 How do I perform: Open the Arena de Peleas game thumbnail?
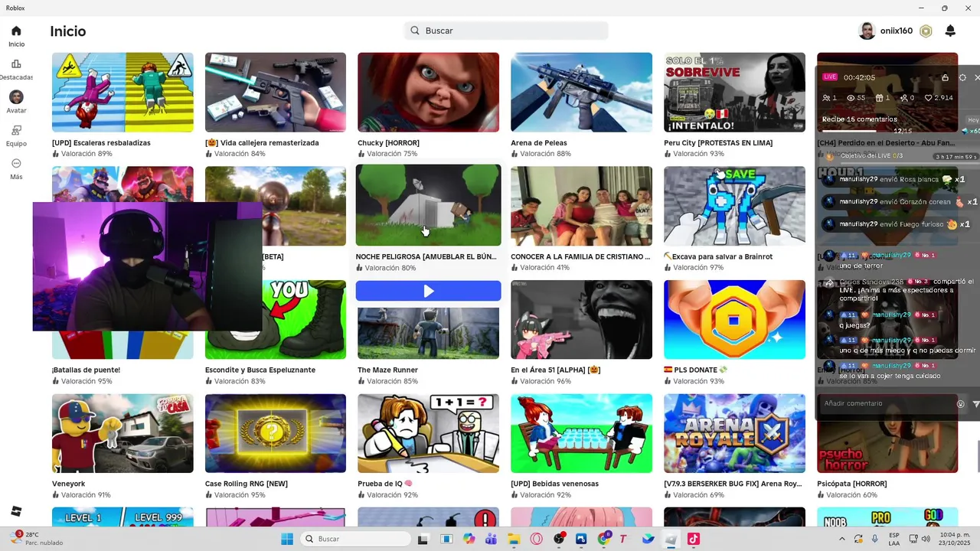(x=581, y=93)
